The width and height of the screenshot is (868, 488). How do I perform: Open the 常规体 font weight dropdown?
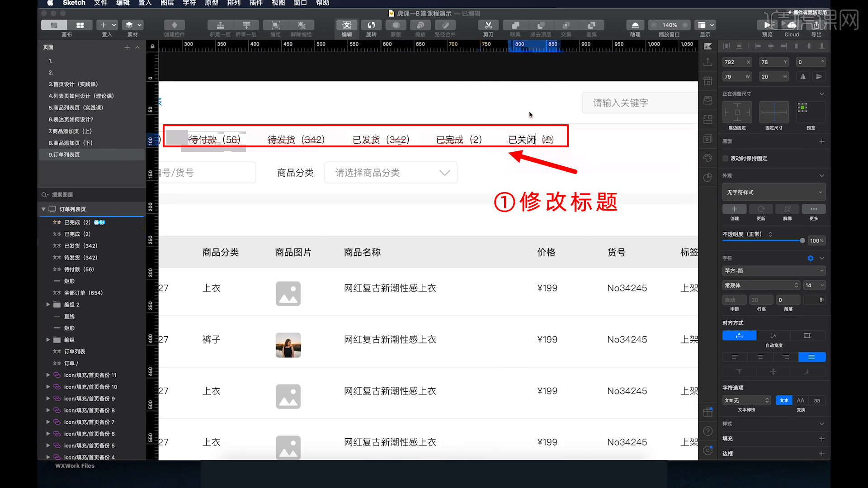point(761,286)
